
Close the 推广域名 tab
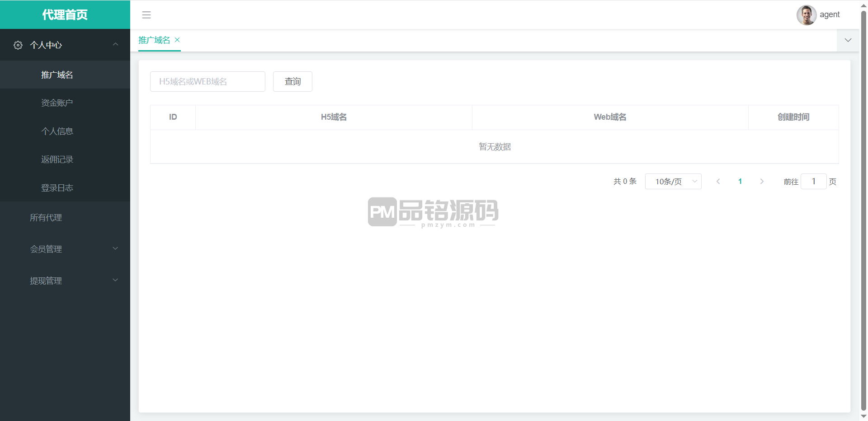(177, 40)
